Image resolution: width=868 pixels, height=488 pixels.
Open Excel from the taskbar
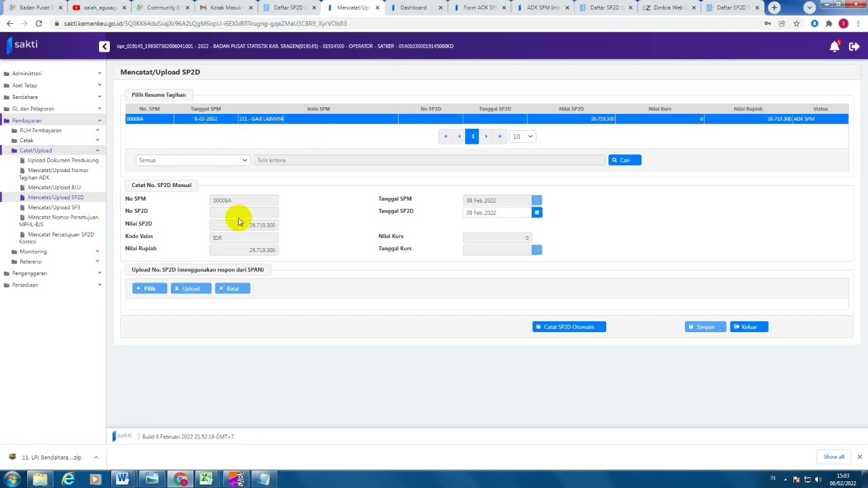(206, 479)
